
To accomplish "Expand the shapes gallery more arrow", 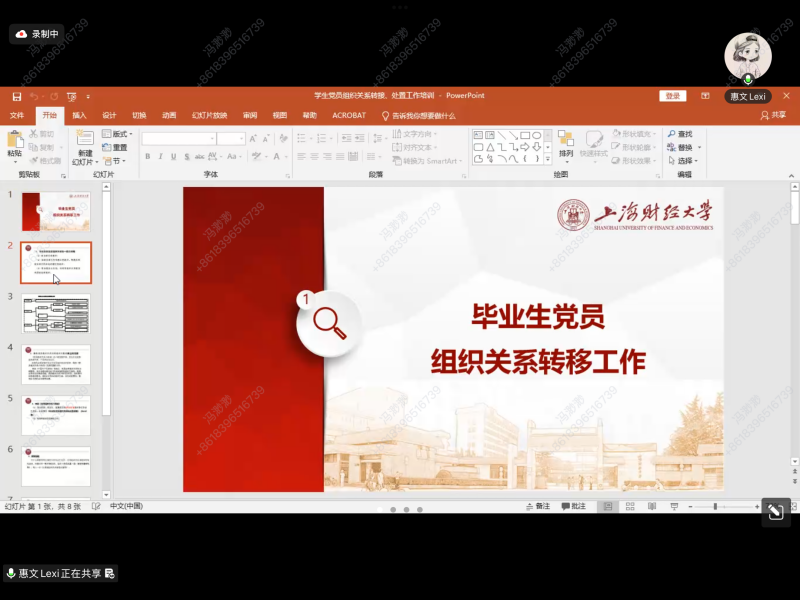I will point(548,159).
